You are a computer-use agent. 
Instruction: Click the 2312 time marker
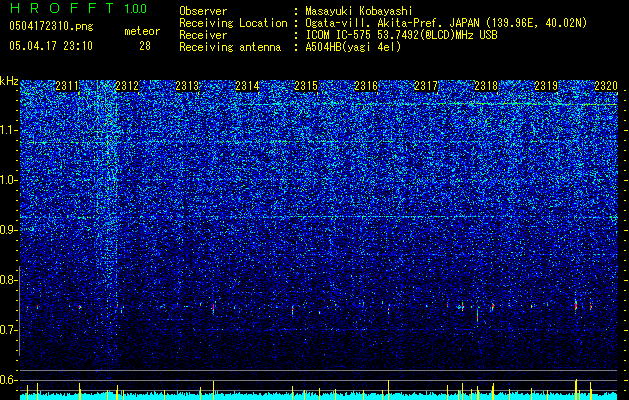click(127, 86)
